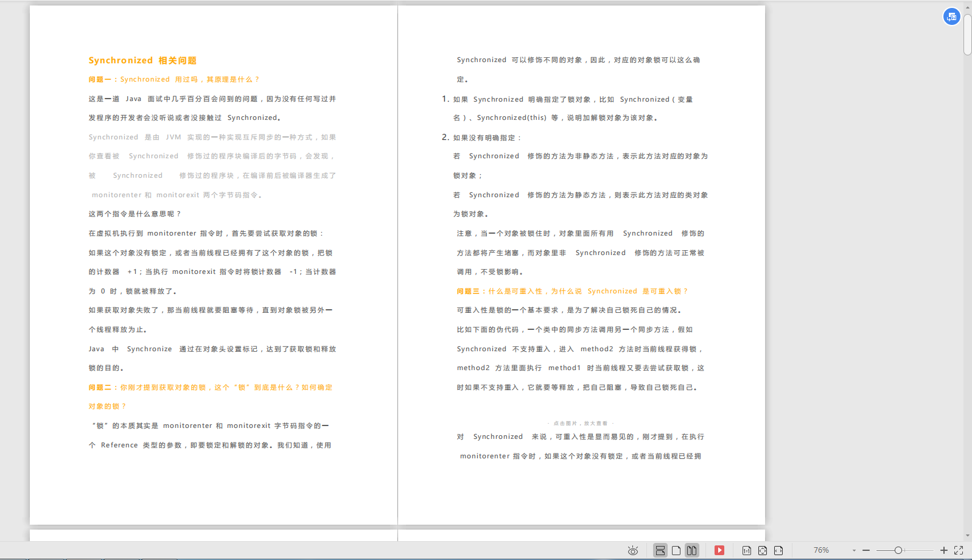Click line '锁的目的。' on left page

[107, 368]
